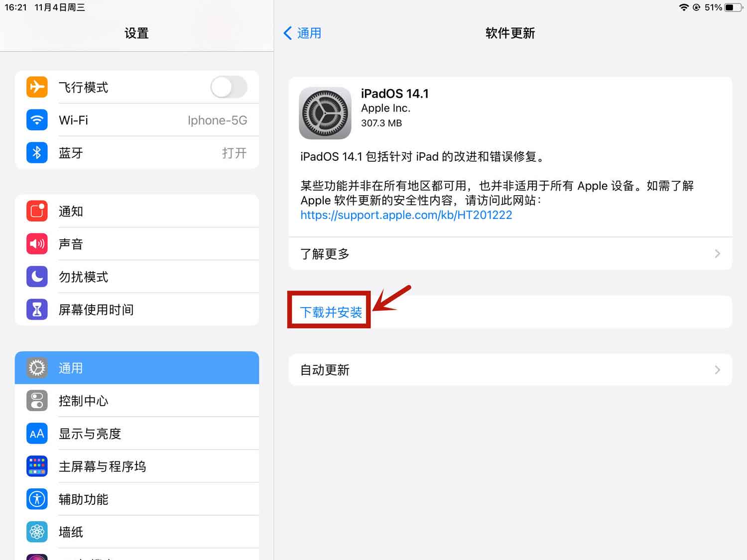Open the 墙纸 wallpaper icon
This screenshot has height=560, width=747.
(x=37, y=532)
